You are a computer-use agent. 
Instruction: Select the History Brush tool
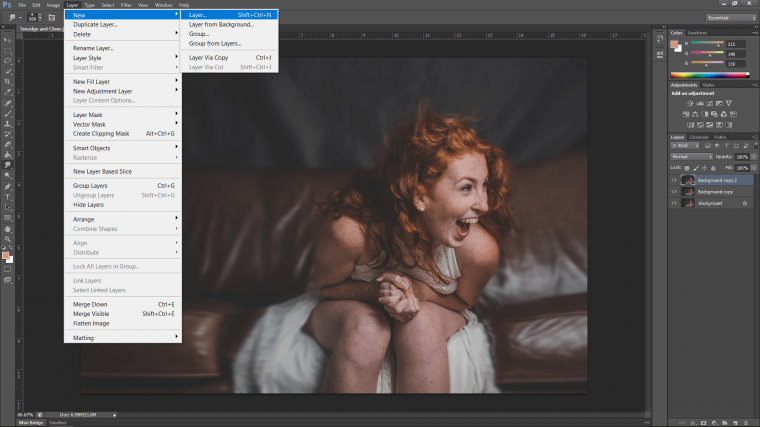pos(7,134)
